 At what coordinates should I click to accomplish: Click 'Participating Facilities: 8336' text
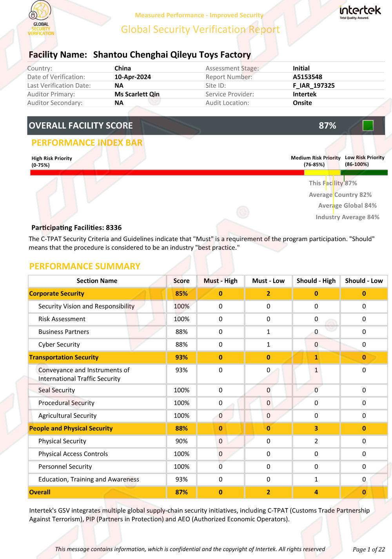pos(76,227)
